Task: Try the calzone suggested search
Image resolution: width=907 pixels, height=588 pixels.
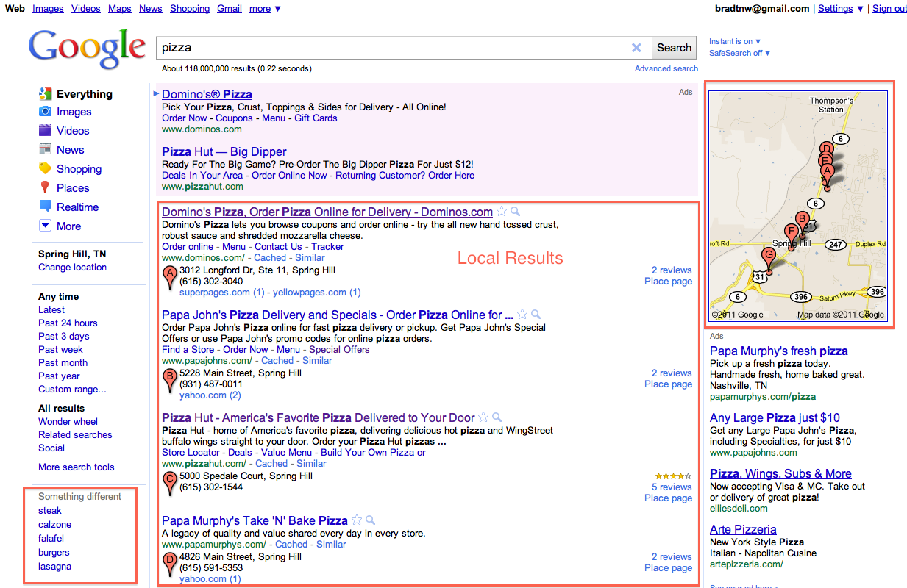Action: pos(55,525)
